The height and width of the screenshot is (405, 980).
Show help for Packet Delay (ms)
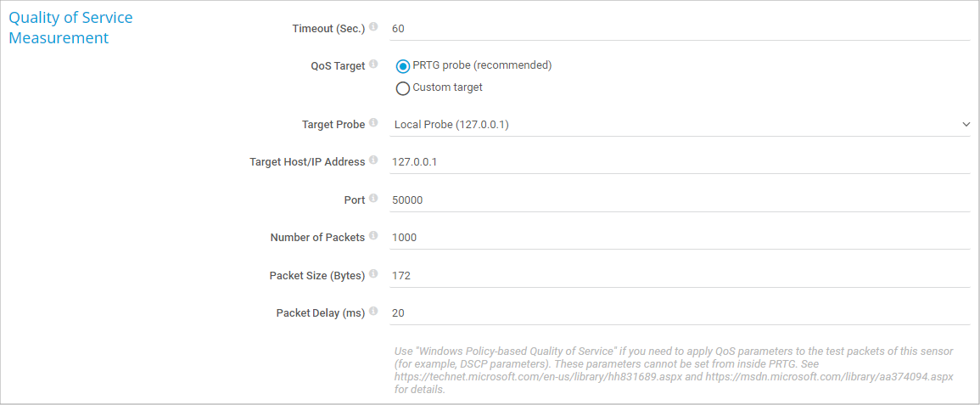coord(373,312)
